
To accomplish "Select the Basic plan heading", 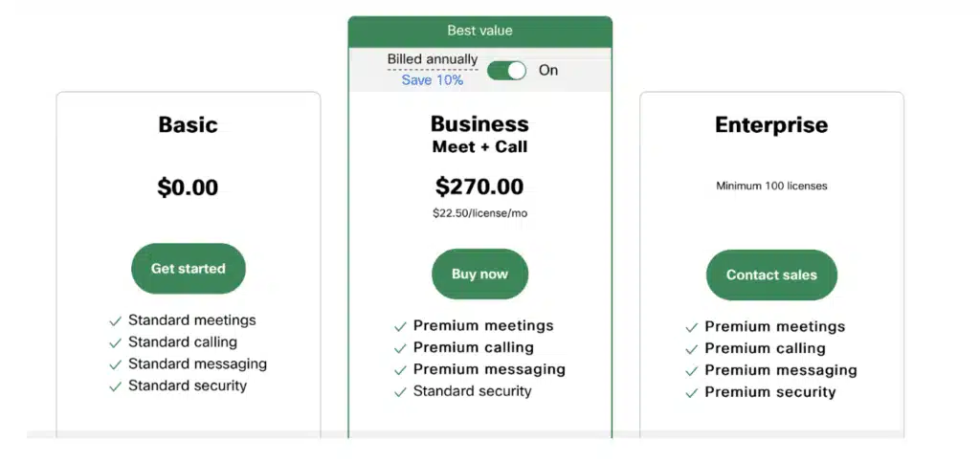I will coord(188,124).
